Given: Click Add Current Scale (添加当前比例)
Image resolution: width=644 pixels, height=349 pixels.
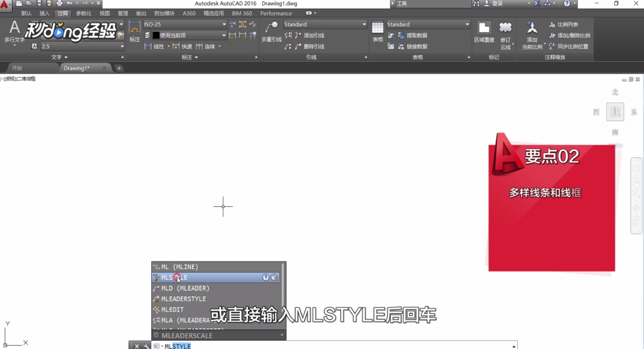Looking at the screenshot, I should coord(532,35).
